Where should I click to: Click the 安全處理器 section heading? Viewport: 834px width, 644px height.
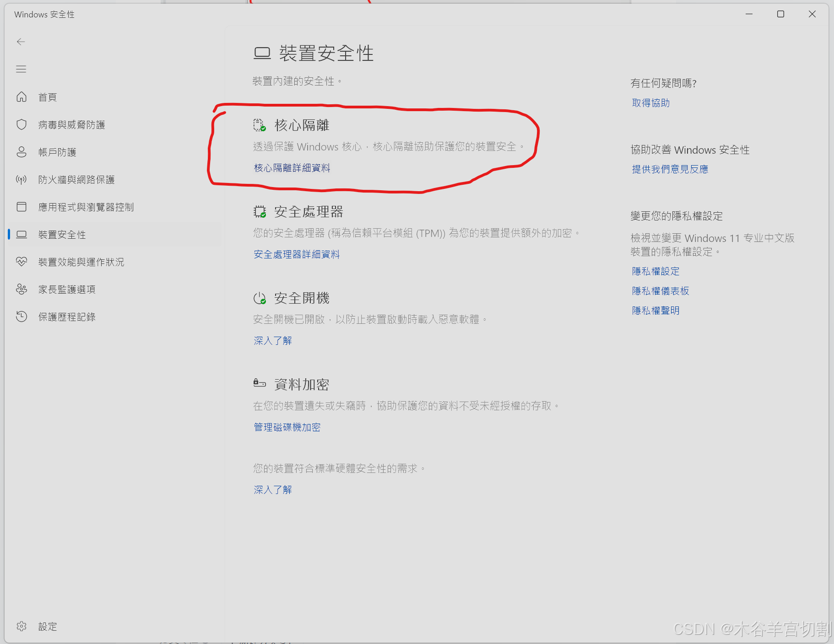(x=309, y=212)
